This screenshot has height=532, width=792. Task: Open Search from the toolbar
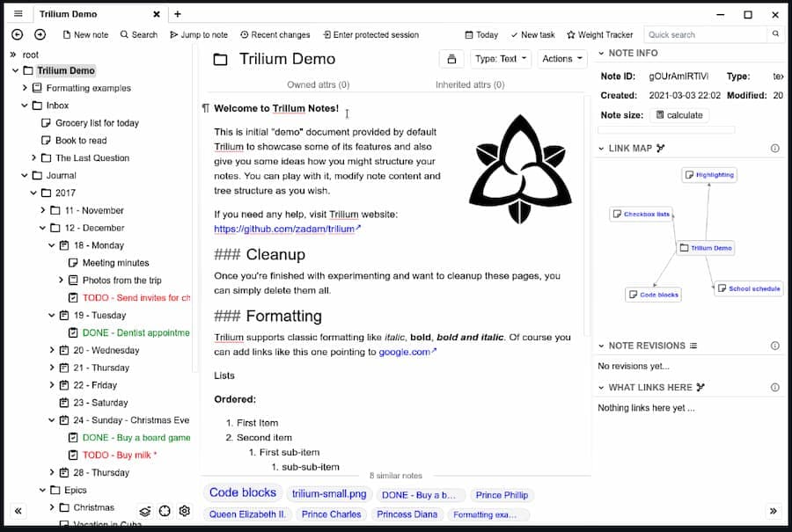(139, 35)
